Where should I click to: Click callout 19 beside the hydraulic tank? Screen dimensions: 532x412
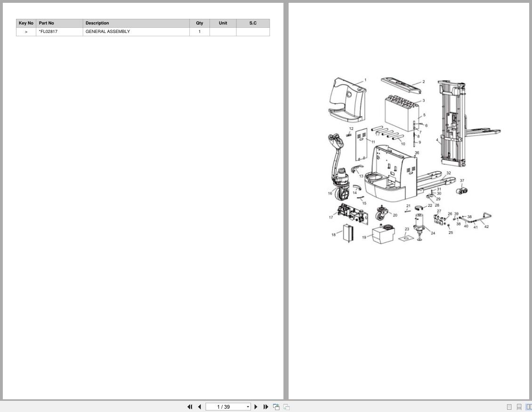click(x=364, y=237)
